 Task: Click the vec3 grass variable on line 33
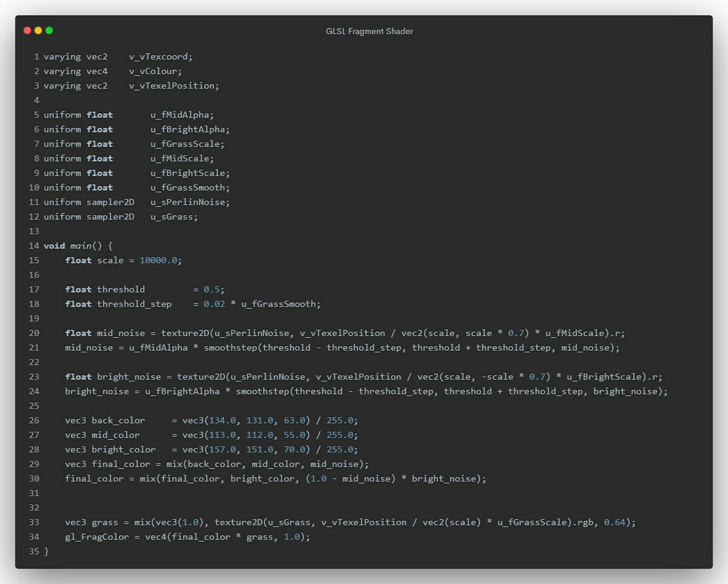point(105,523)
